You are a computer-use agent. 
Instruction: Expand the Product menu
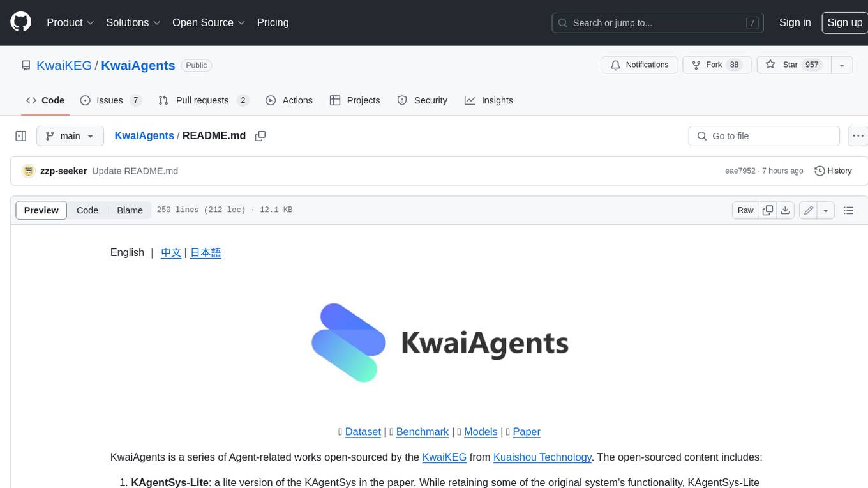70,22
